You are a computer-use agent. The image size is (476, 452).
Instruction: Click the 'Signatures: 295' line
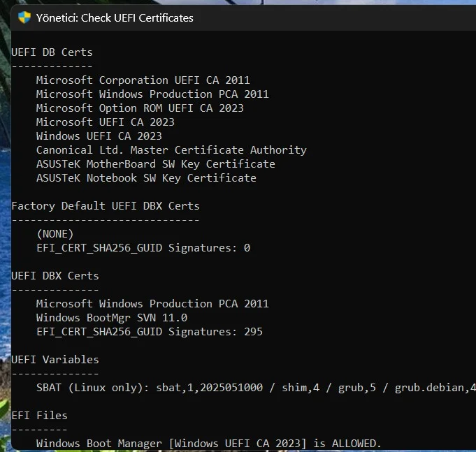coord(150,332)
